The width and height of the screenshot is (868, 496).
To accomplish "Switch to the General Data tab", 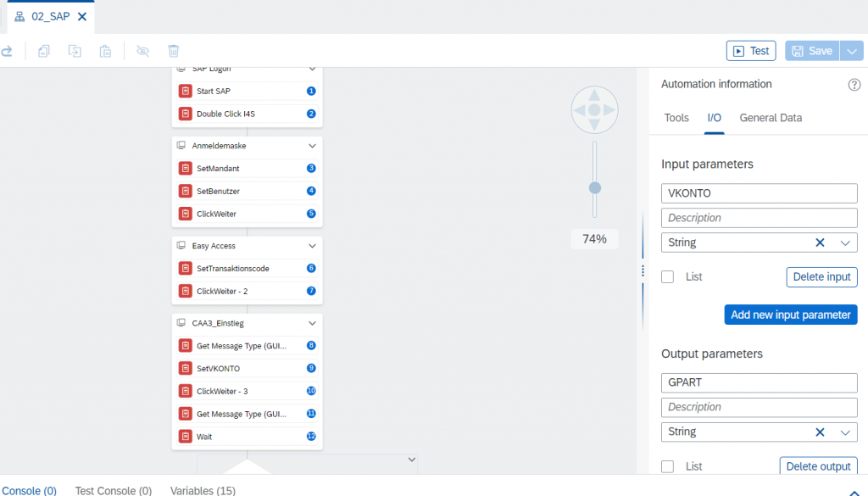I will point(771,118).
